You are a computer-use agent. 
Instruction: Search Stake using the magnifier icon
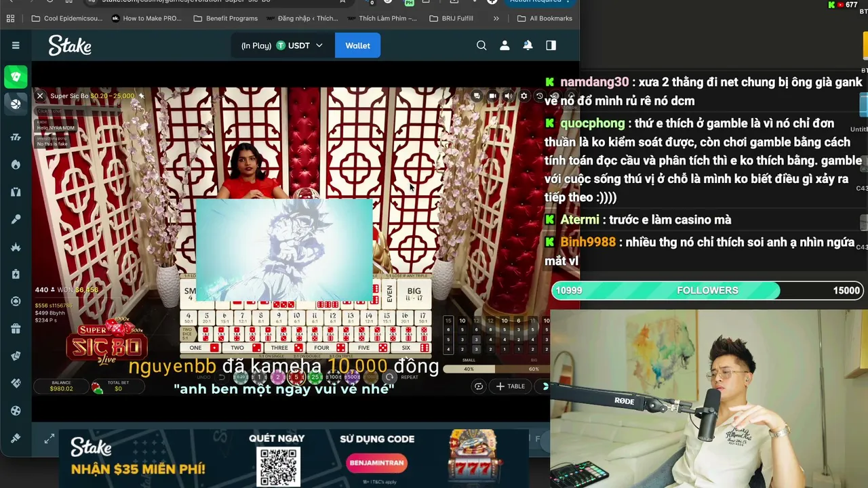coord(481,45)
